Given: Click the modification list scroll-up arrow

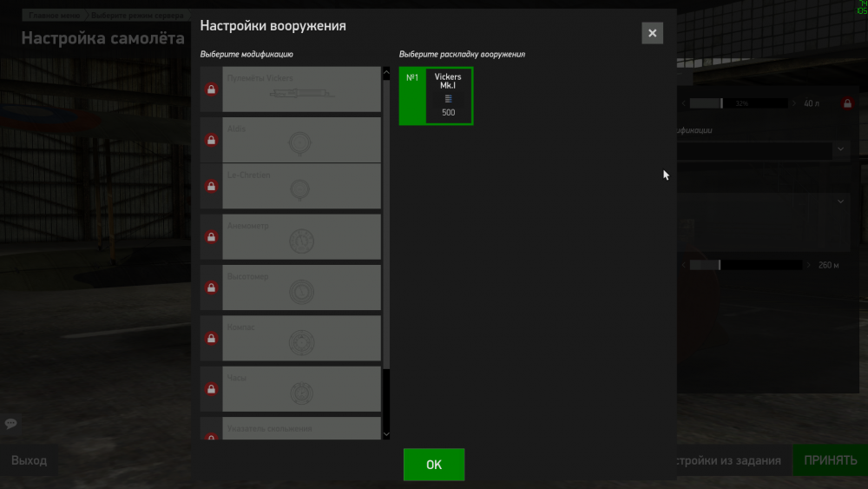Looking at the screenshot, I should pyautogui.click(x=386, y=72).
